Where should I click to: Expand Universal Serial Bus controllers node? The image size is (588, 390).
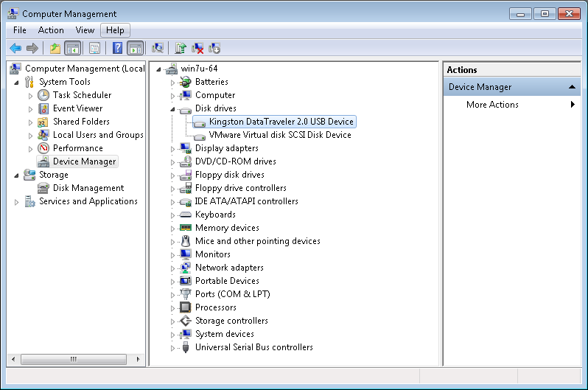point(174,347)
